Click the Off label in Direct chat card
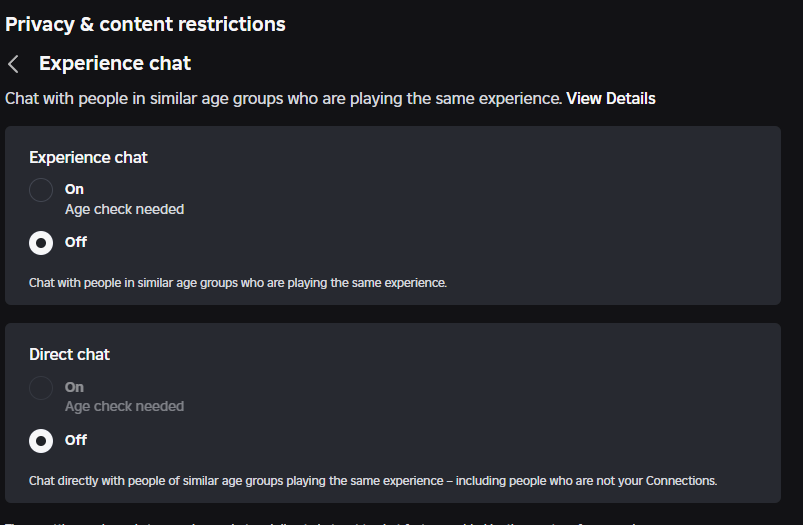803x525 pixels. (x=76, y=440)
